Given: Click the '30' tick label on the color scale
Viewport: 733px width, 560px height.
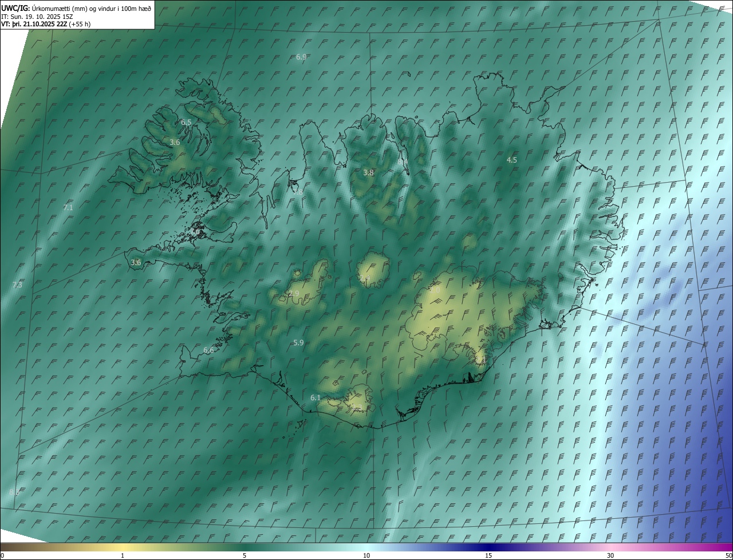Looking at the screenshot, I should (610, 556).
